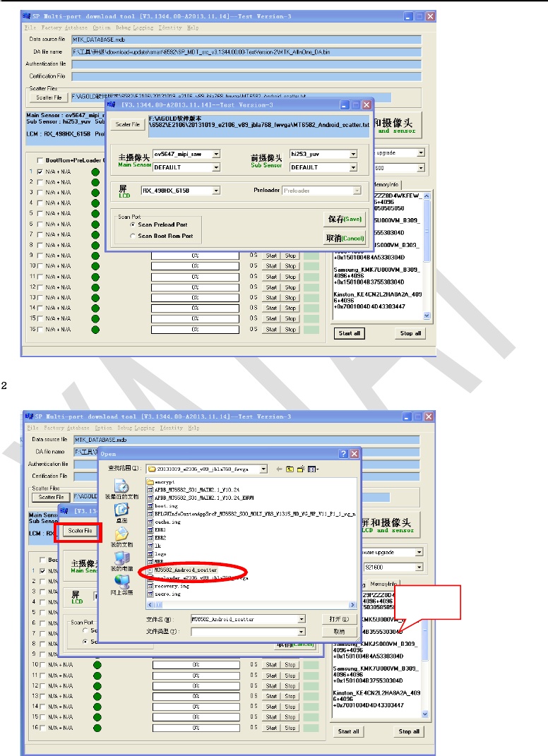The width and height of the screenshot is (548, 756).
Task: Click the Desktop (桌面) shortcut icon
Action: (x=121, y=510)
